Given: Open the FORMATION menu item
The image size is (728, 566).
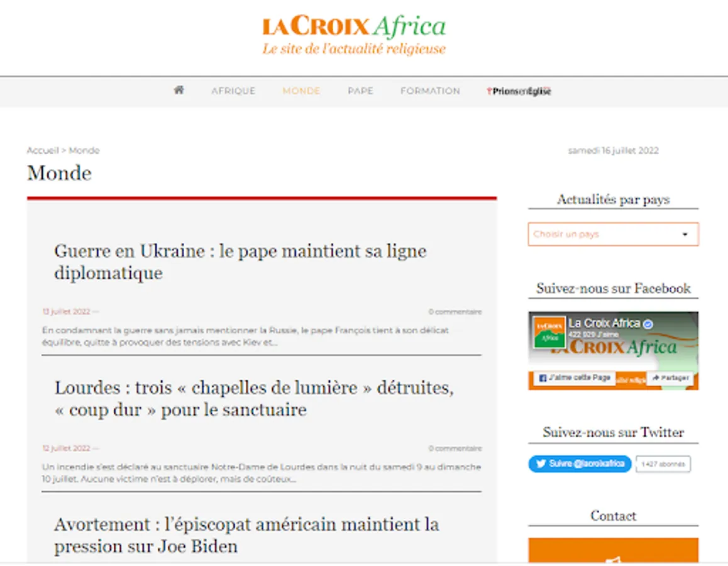Looking at the screenshot, I should 431,91.
